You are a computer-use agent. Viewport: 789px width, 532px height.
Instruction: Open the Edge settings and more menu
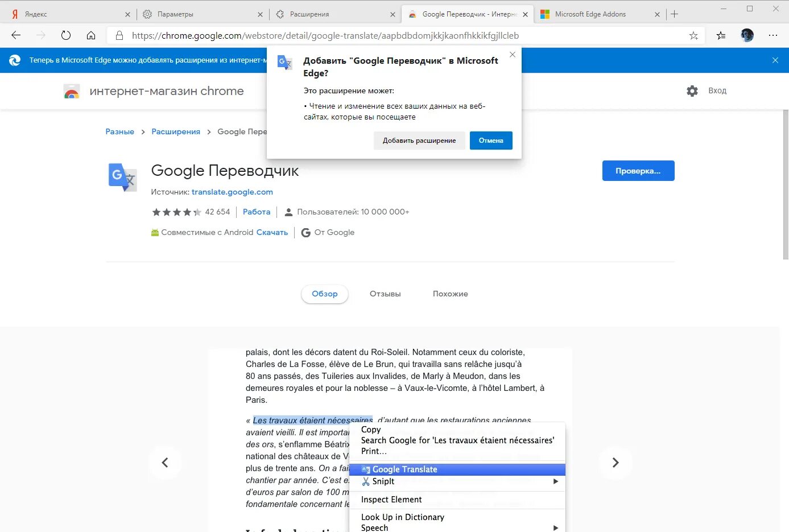tap(773, 35)
